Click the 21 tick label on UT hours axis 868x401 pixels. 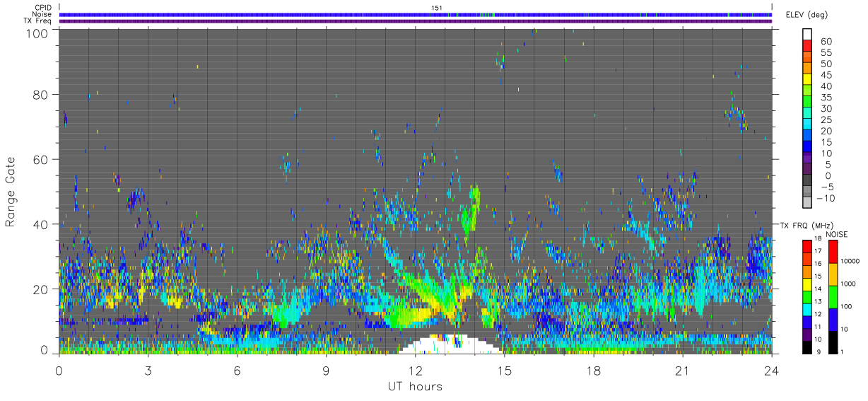point(683,371)
